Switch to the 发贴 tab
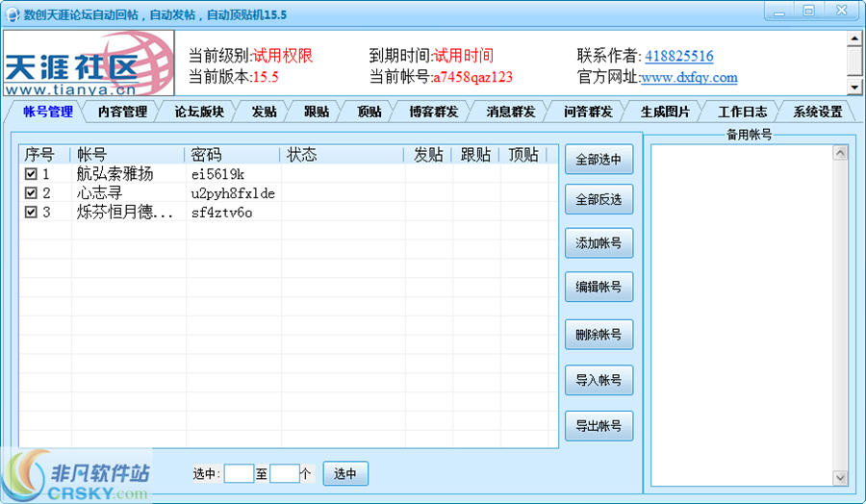This screenshot has height=504, width=866. click(264, 112)
